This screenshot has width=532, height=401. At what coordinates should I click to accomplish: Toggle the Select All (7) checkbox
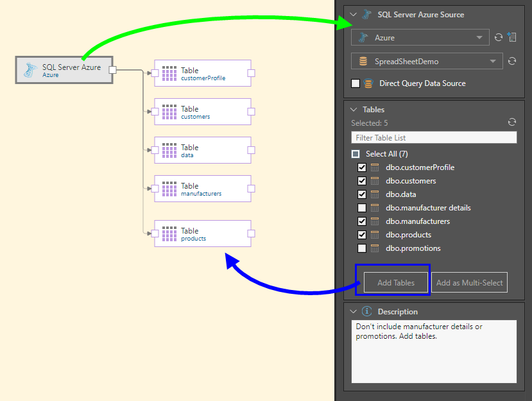click(356, 154)
